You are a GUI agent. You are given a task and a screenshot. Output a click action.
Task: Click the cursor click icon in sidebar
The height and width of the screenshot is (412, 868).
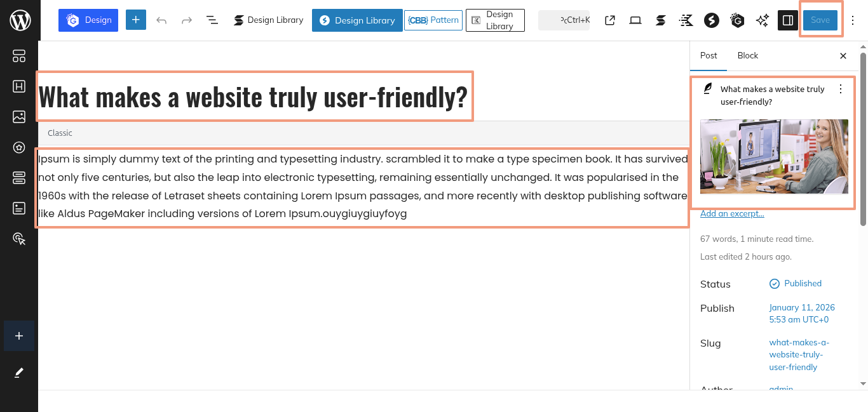(19, 239)
